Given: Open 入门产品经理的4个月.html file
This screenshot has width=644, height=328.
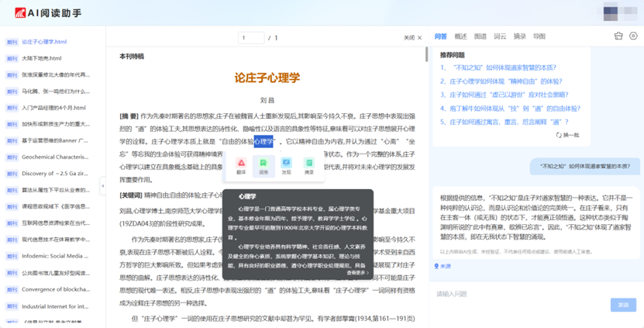Looking at the screenshot, I should (x=53, y=108).
